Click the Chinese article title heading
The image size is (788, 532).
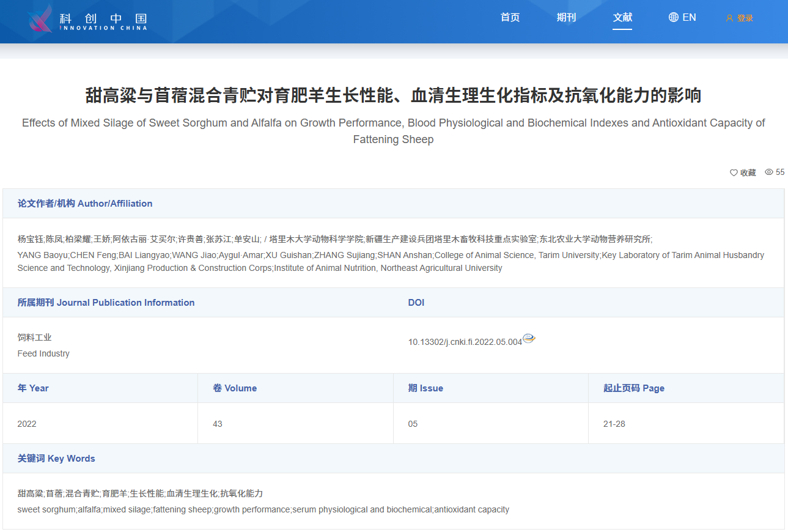click(393, 96)
